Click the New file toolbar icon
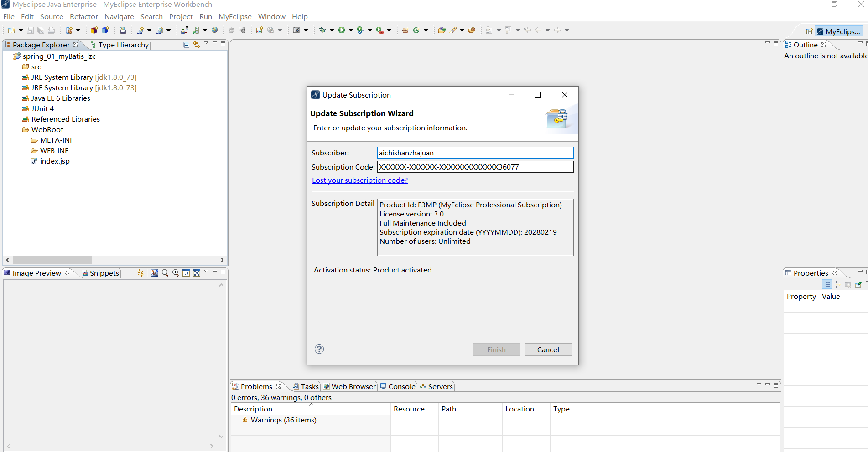868x452 pixels. (11, 30)
